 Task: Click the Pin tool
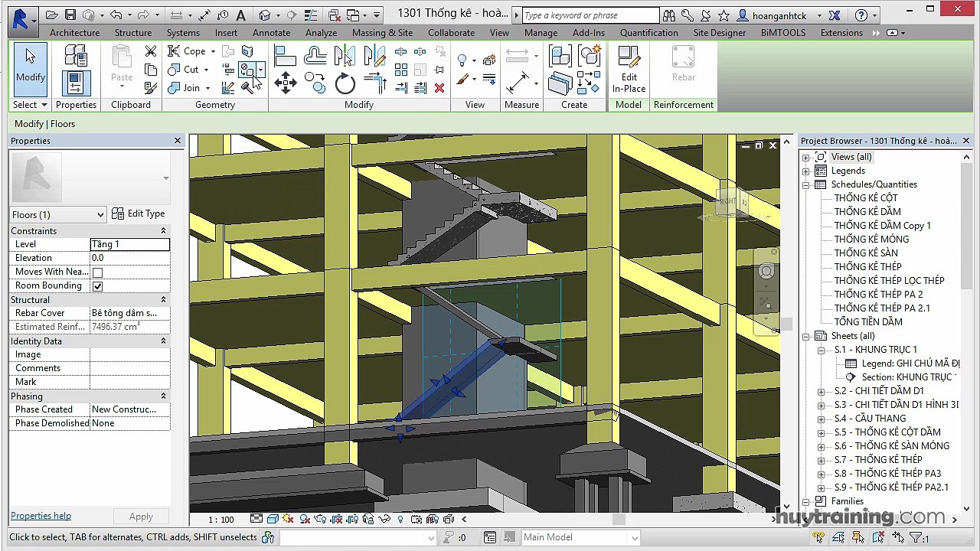[x=439, y=70]
